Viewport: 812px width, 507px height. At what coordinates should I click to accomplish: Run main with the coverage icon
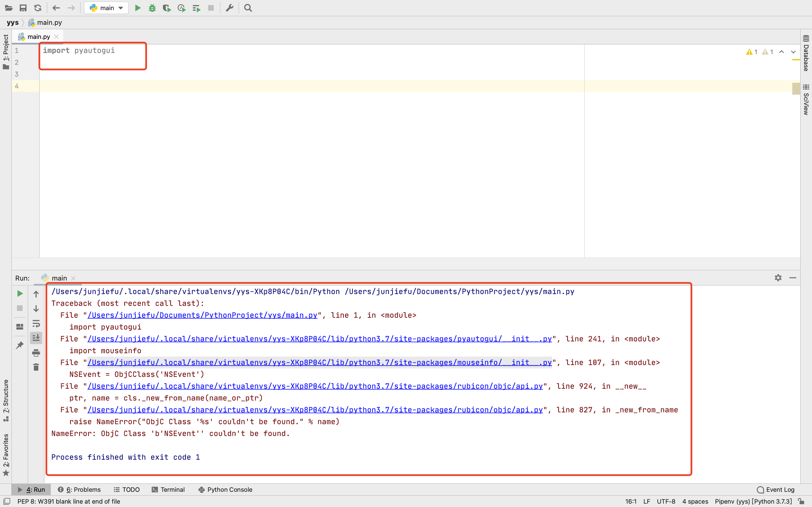point(167,8)
